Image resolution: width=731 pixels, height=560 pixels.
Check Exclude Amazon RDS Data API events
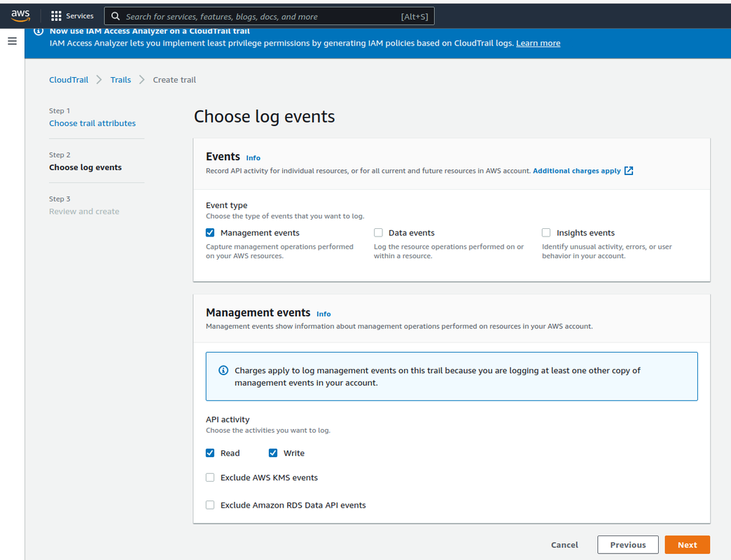210,505
